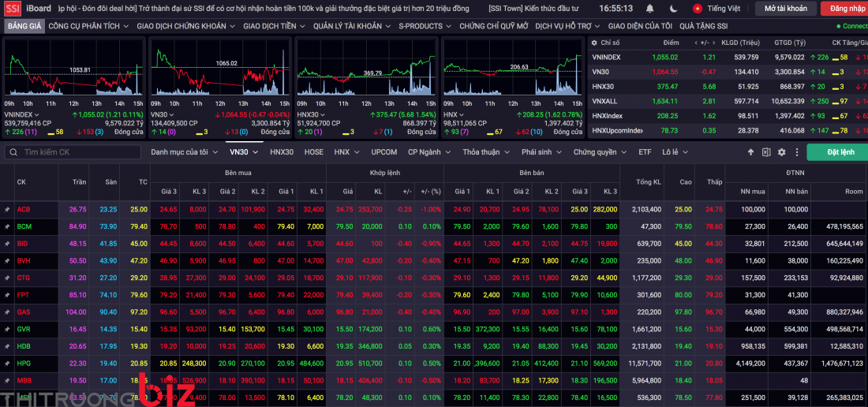Expand DỊCH VỤ HỖ TRỢ menu

(568, 26)
